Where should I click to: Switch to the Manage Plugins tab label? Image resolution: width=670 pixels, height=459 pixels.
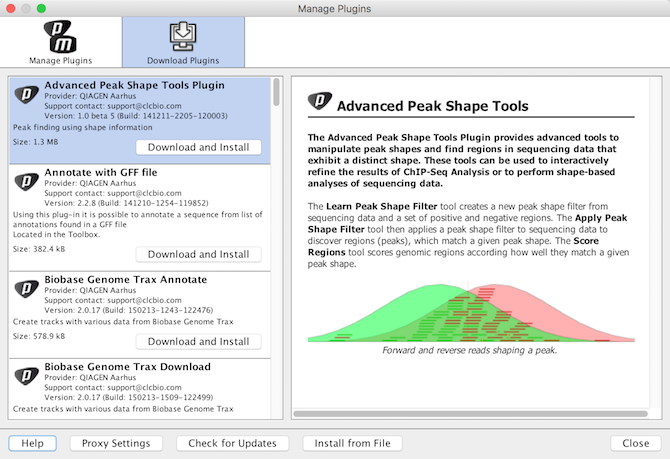click(x=60, y=59)
